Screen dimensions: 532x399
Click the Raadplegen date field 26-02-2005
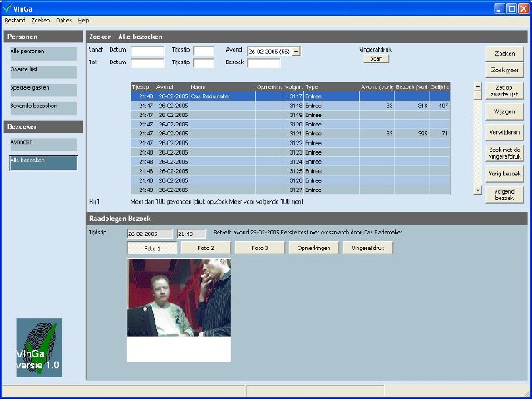(x=150, y=234)
